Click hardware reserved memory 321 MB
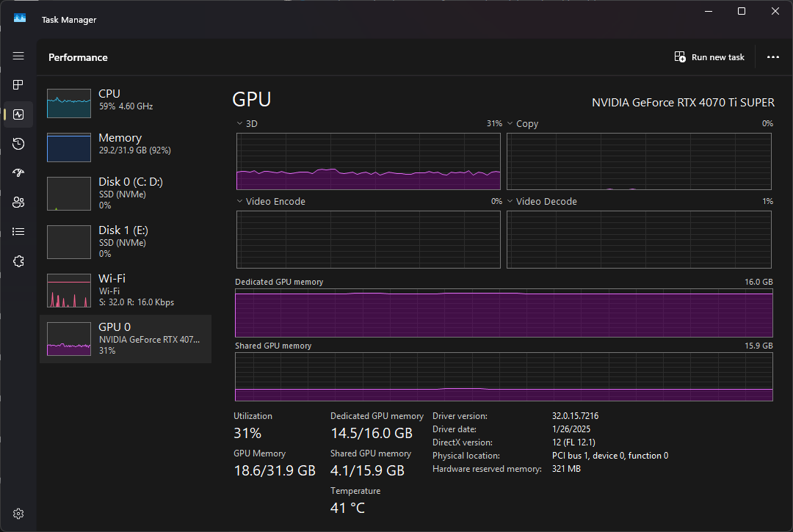The image size is (793, 532). click(x=566, y=468)
